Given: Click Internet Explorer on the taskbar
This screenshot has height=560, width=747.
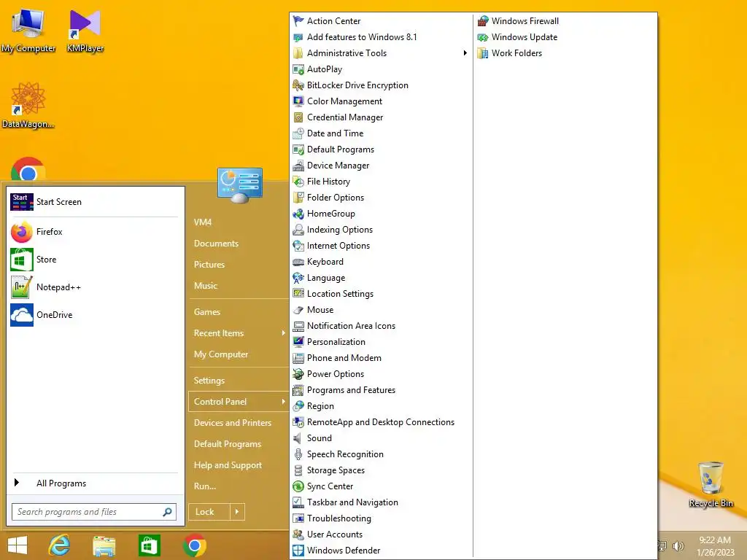Looking at the screenshot, I should point(60,545).
